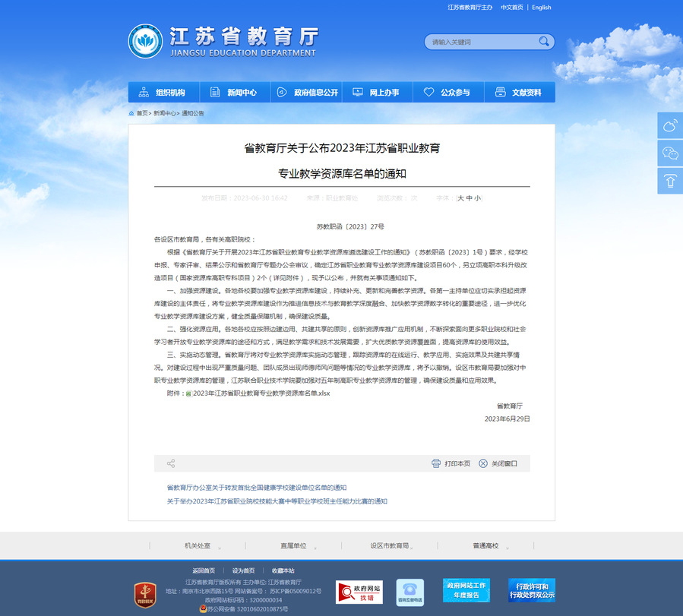
Task: Click the back-to-top arrow icon
Action: pyautogui.click(x=670, y=180)
